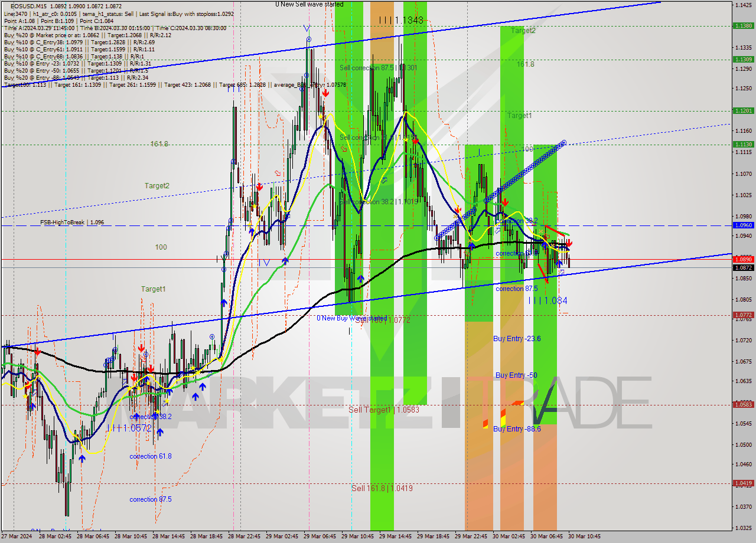Click the Sell 161.8 | 1.0419 label
Viewport: 756px width, 543px height.
click(x=382, y=488)
